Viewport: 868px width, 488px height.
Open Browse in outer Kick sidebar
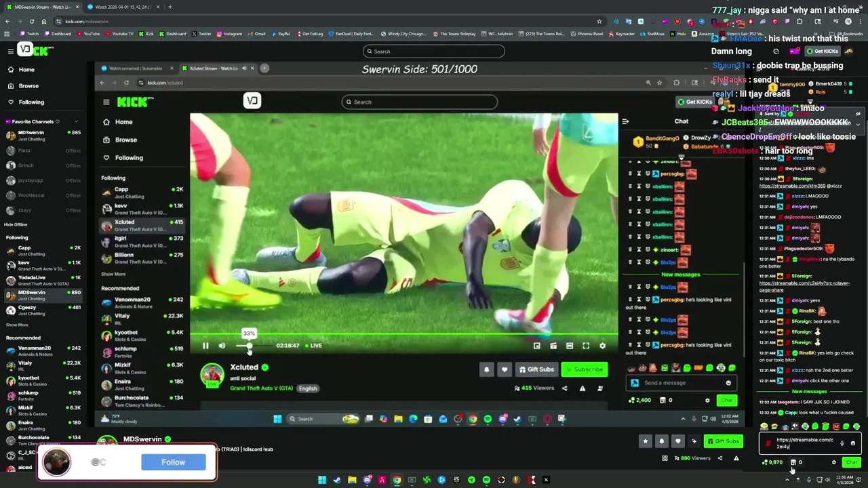28,86
